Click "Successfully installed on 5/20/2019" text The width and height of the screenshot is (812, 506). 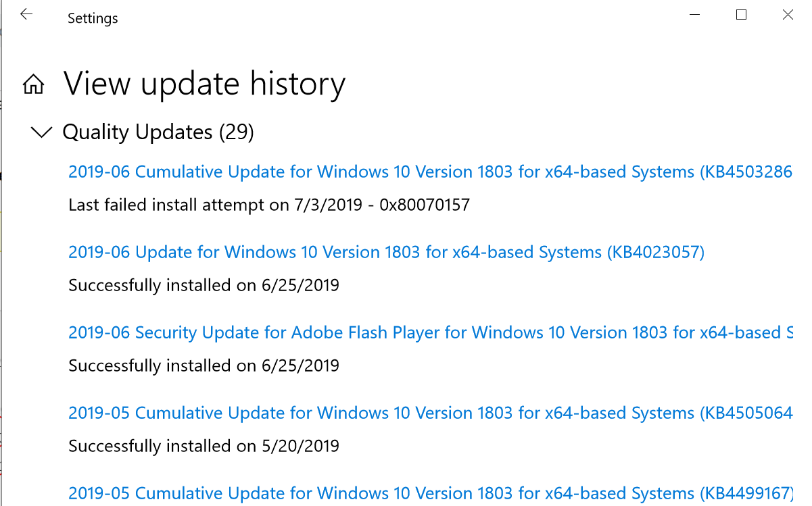(204, 446)
